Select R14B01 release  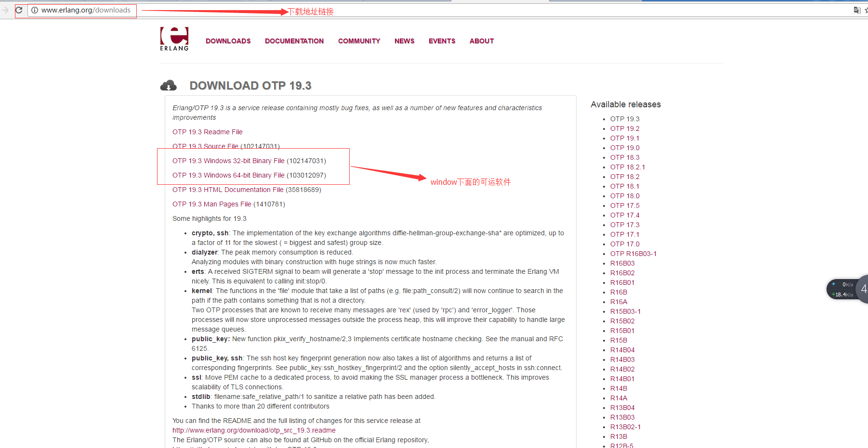click(622, 379)
